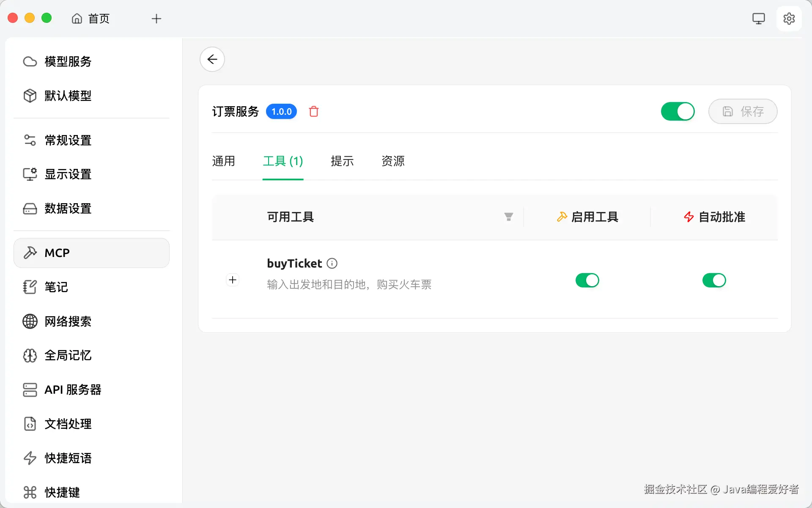Expand the buyTicket row details
Image resolution: width=812 pixels, height=508 pixels.
pos(233,280)
